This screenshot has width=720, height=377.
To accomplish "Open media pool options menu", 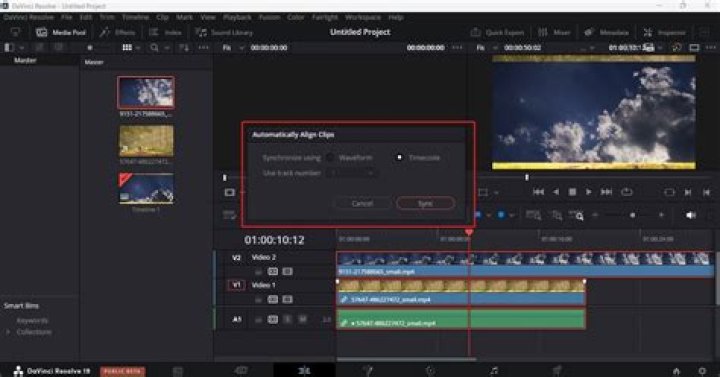I will [203, 47].
